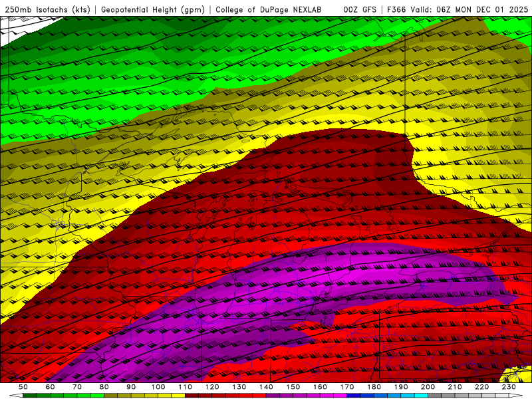Viewport: 532px width, 399px height.
Task: Click the '90' legend value
Action: 131,387
